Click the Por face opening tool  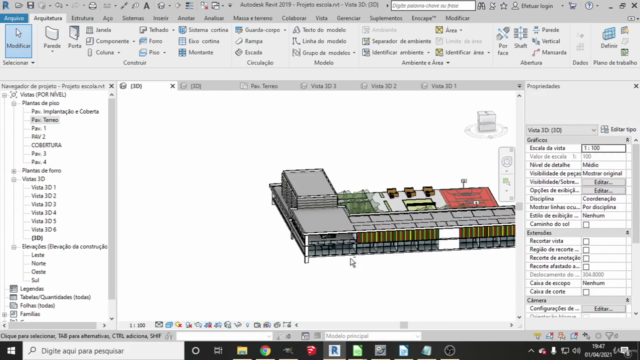pyautogui.click(x=503, y=41)
